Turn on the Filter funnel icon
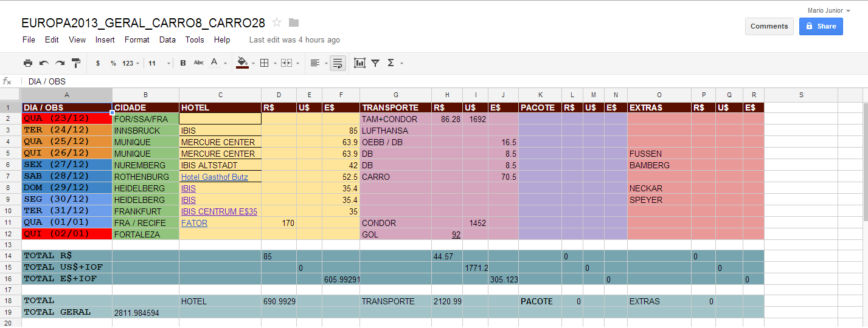Screen dimensions: 868x328 click(375, 63)
